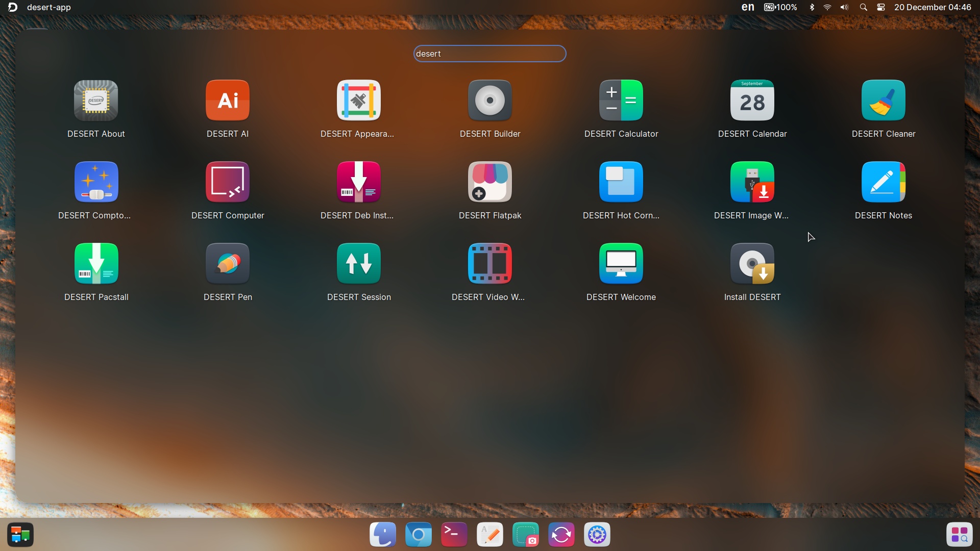Viewport: 980px width, 551px height.
Task: Open the DESERT About app
Action: tap(96, 101)
